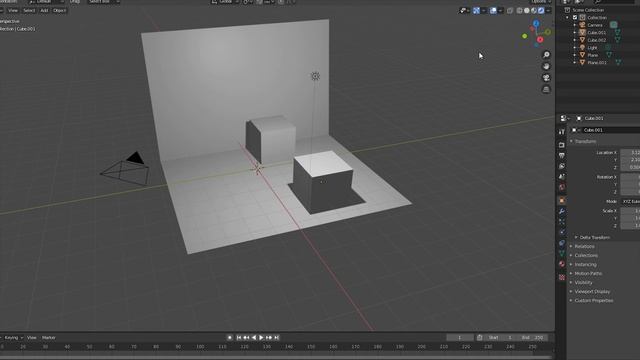Toggle X-ray mode icon
The width and height of the screenshot is (640, 360).
510,11
